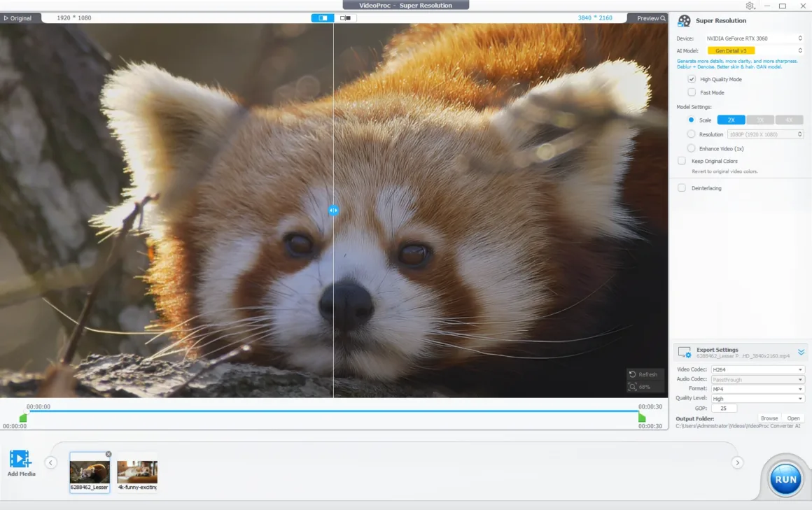Click the GOP value field
The image size is (812, 510).
(723, 409)
